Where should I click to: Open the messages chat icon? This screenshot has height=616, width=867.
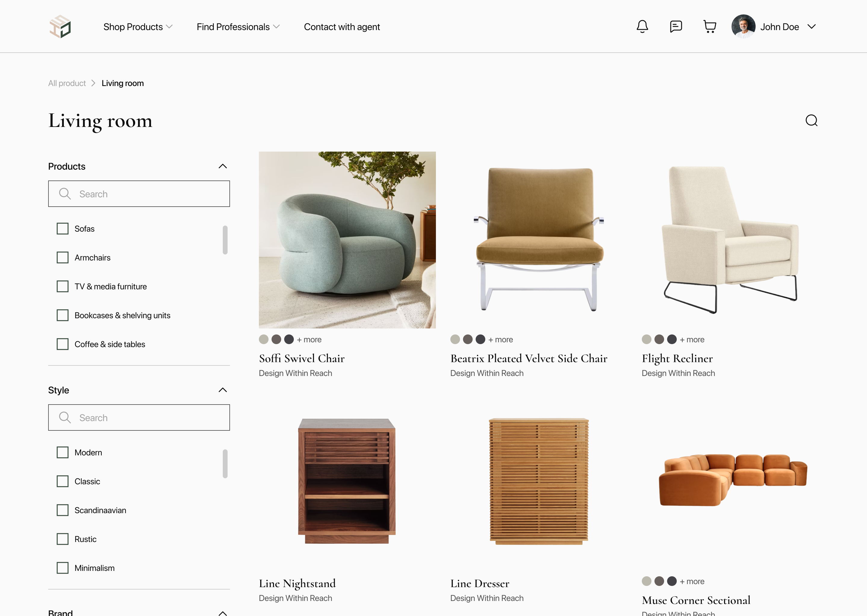676,26
